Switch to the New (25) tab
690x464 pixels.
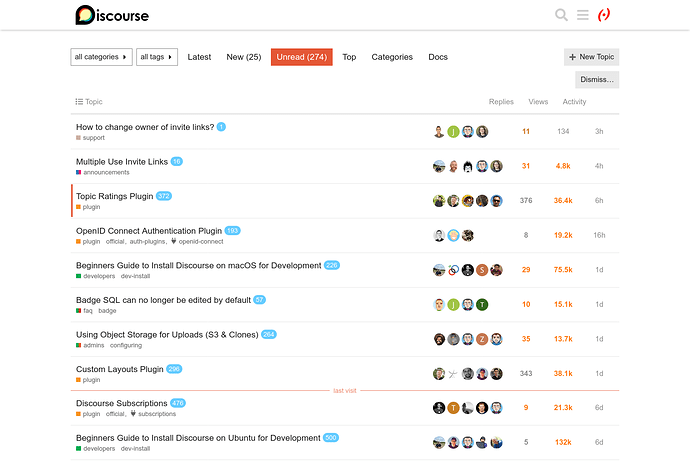[x=244, y=57]
